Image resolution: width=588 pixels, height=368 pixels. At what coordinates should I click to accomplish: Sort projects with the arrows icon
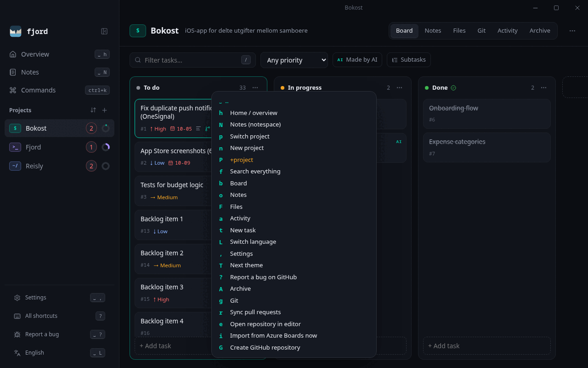click(x=93, y=110)
